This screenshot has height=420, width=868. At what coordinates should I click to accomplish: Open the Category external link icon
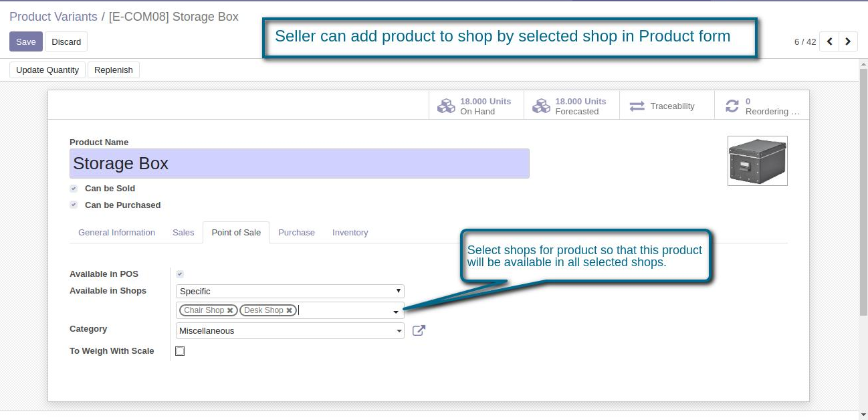tap(419, 330)
